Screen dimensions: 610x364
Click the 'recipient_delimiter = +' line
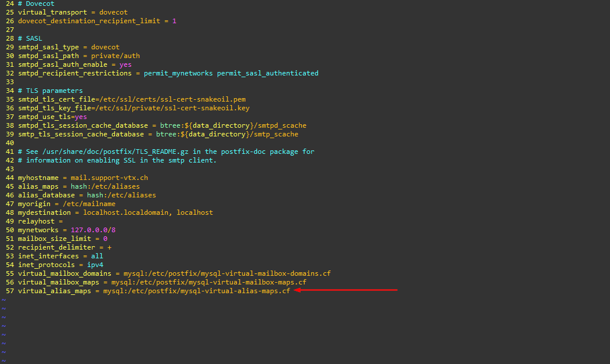point(64,247)
